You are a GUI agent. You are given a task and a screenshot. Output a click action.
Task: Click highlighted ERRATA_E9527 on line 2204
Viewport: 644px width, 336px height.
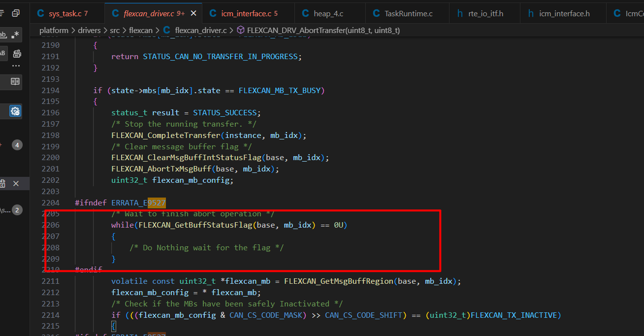click(x=138, y=202)
